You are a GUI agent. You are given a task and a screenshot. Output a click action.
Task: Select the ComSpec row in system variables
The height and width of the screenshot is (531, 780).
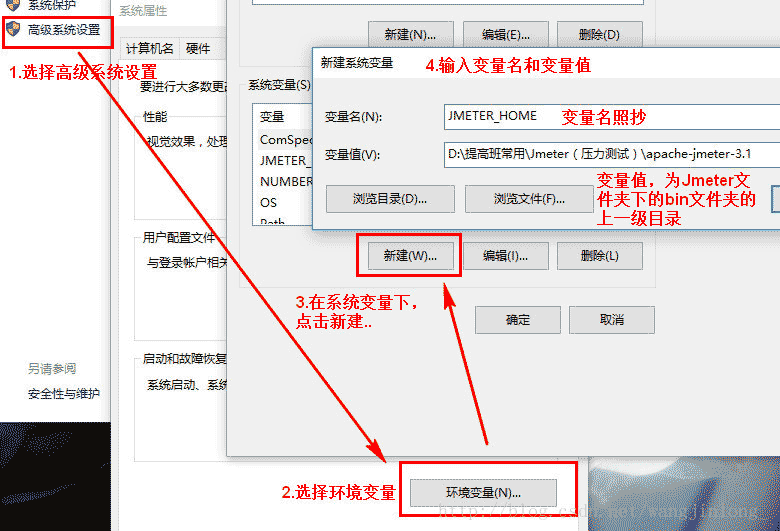(x=284, y=140)
